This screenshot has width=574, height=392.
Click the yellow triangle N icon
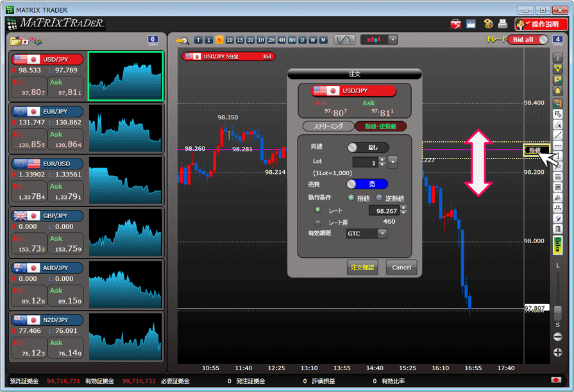coord(557,69)
